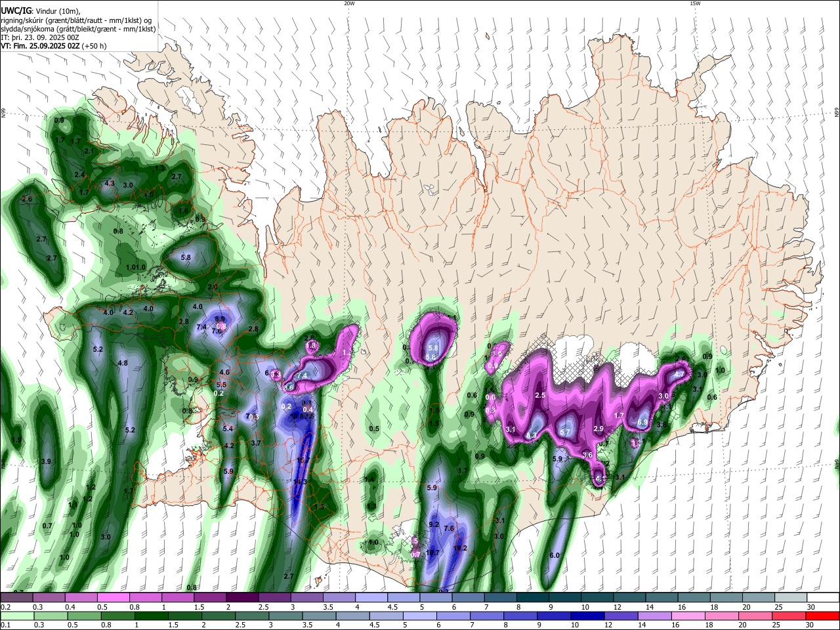
Task: Click the '15W' longitude label at the top
Action: click(x=695, y=3)
